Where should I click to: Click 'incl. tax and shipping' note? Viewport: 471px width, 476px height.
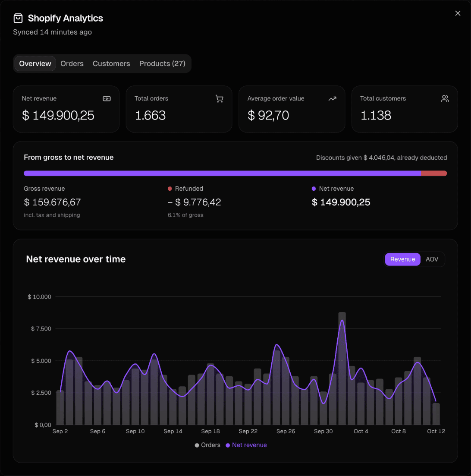click(x=52, y=215)
